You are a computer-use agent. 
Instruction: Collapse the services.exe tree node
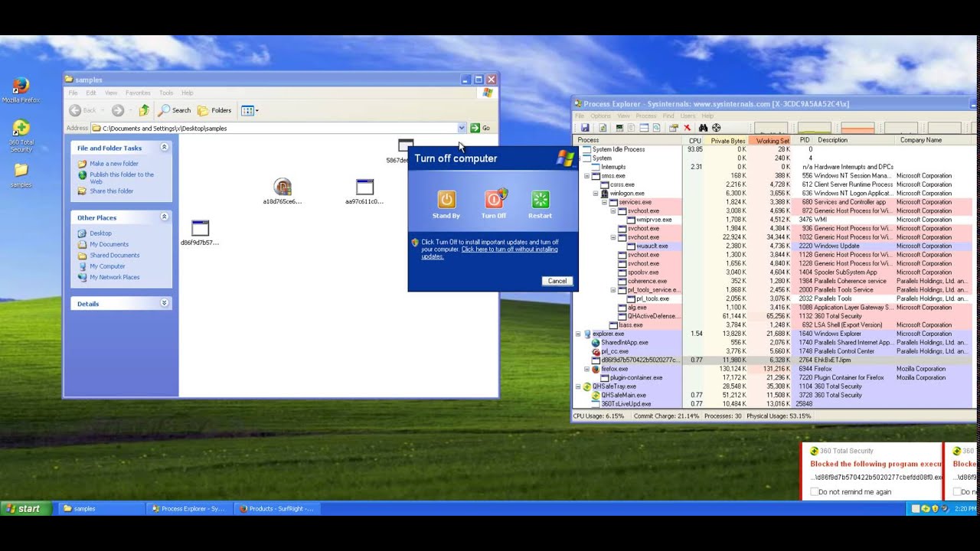(605, 202)
